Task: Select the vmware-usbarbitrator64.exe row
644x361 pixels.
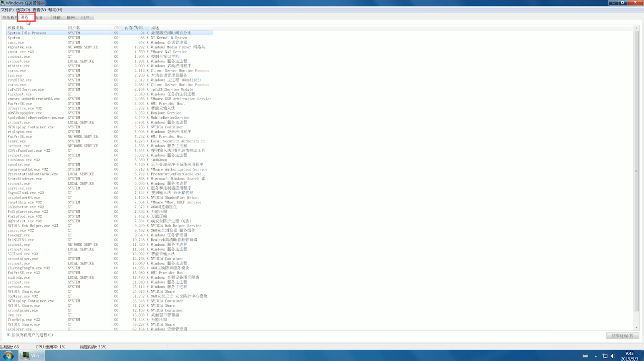Action: click(x=110, y=99)
